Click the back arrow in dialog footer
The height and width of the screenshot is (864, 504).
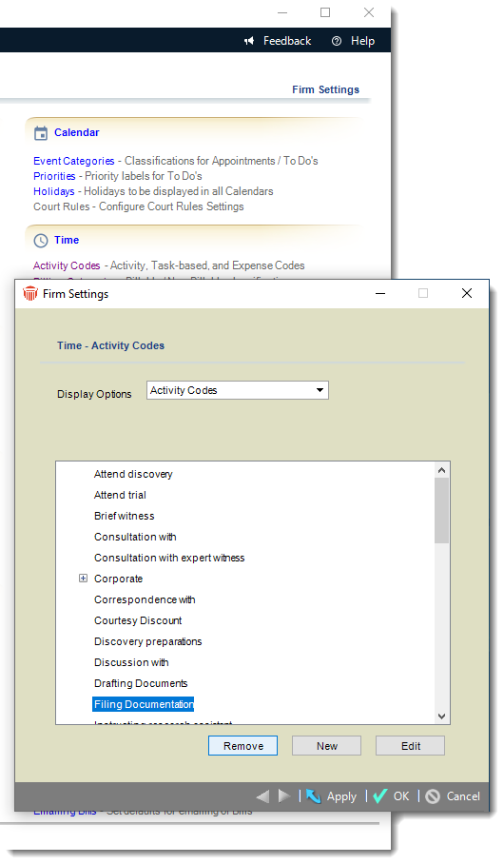click(x=262, y=795)
